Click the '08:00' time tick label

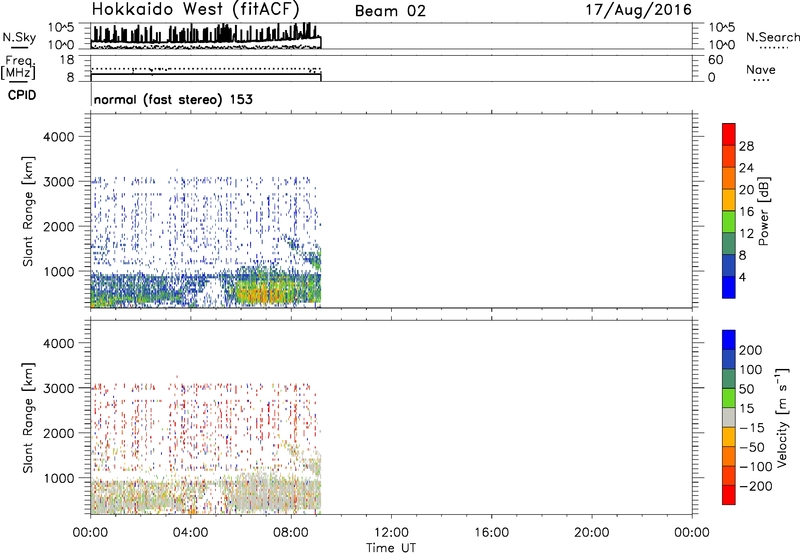291,533
